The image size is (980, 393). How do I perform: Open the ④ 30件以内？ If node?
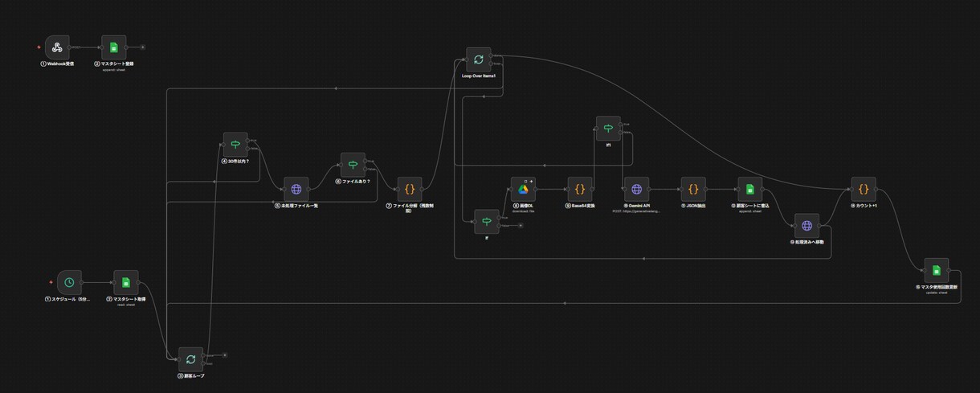click(235, 145)
